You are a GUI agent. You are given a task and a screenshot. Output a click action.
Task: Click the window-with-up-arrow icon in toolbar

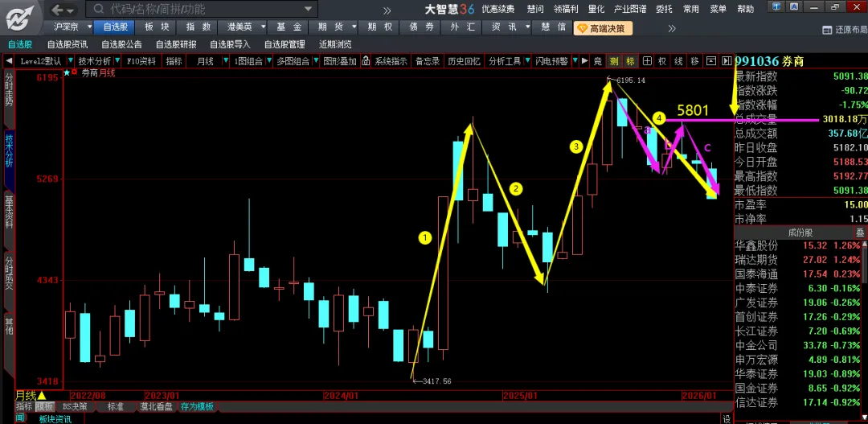pos(711,61)
